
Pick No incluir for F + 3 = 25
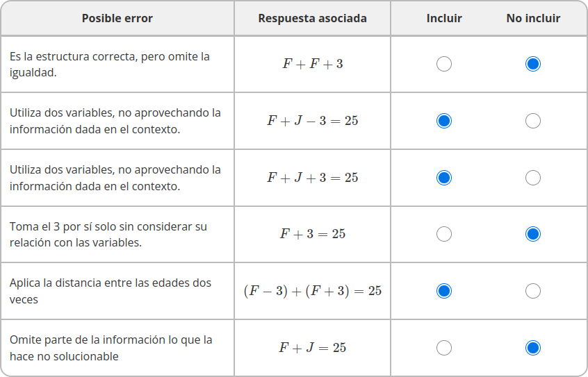533,234
